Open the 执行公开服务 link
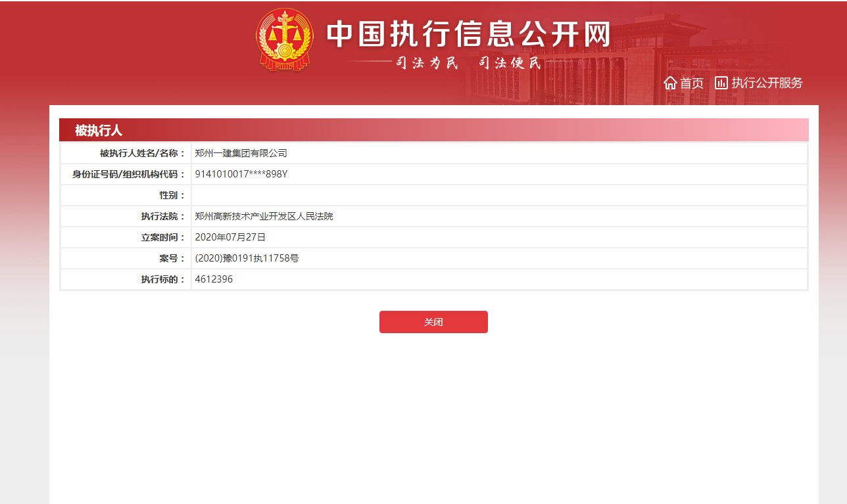847x504 pixels. (x=767, y=83)
